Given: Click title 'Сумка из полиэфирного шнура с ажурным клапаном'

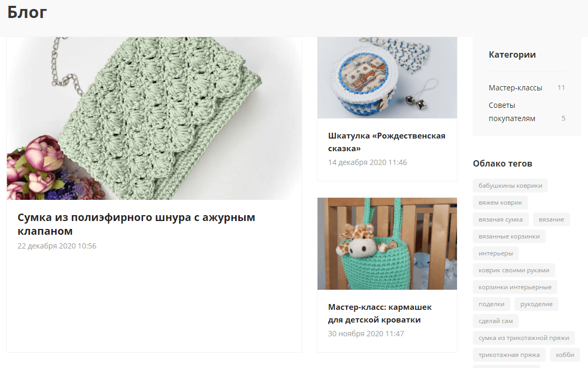Looking at the screenshot, I should (x=136, y=224).
